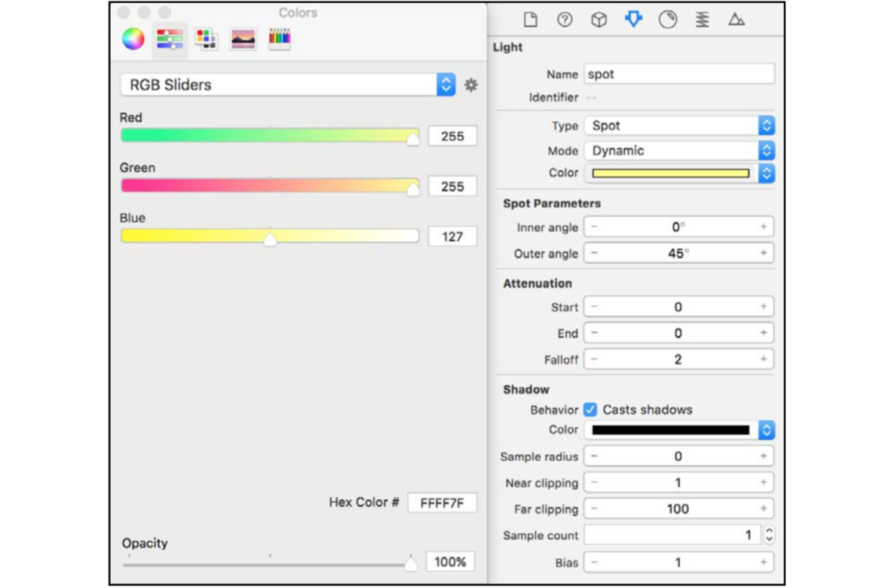The image size is (874, 588).
Task: Decrease Near clipping with minus
Action: tap(594, 483)
